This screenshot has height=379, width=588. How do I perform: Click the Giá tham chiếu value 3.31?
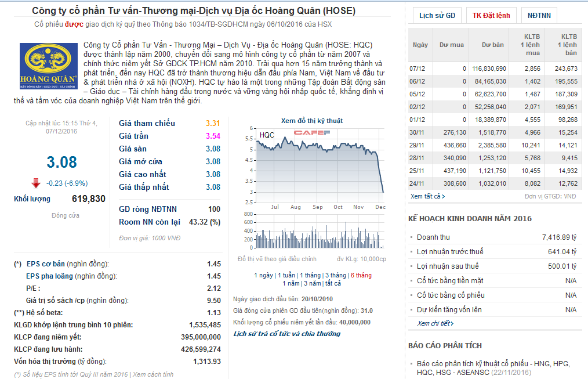click(213, 123)
